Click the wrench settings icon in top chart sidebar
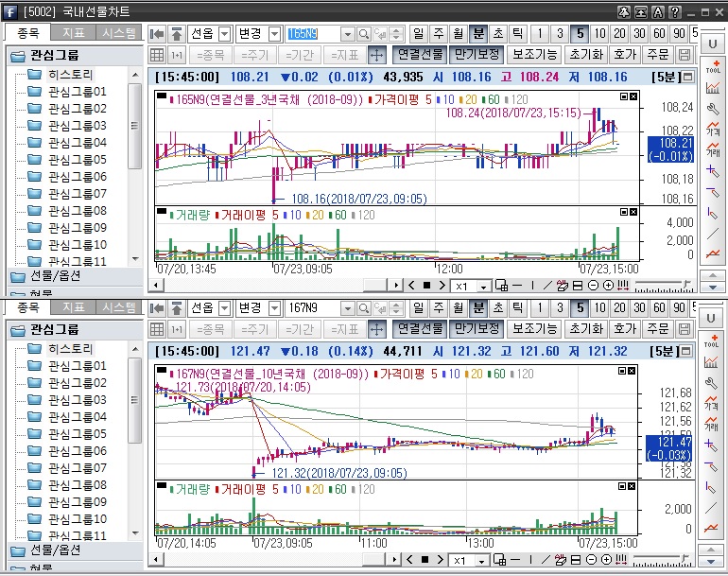This screenshot has height=576, width=728. 712,109
